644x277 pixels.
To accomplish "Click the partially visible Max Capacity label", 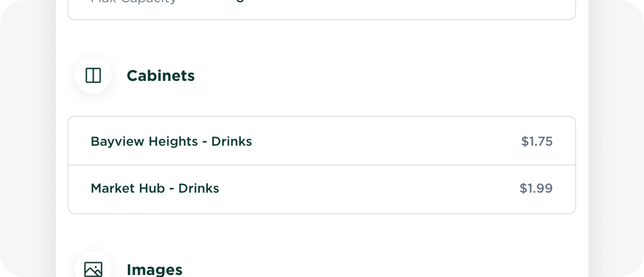I will click(x=133, y=2).
